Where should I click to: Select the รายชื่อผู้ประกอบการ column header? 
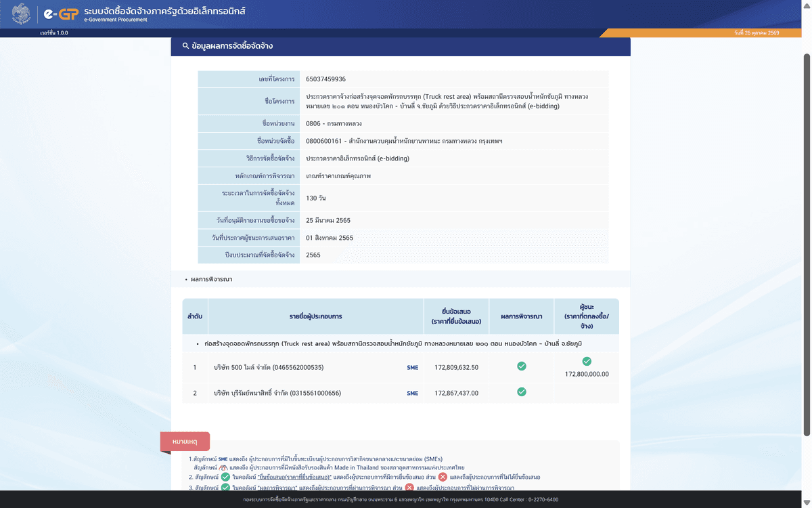click(315, 316)
